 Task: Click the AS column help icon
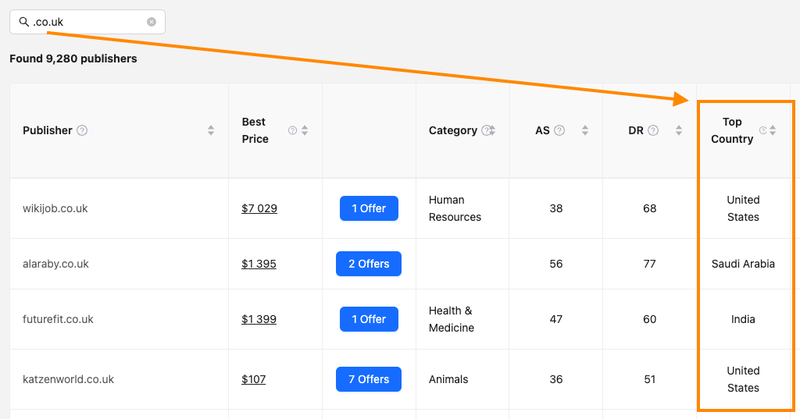tap(559, 131)
